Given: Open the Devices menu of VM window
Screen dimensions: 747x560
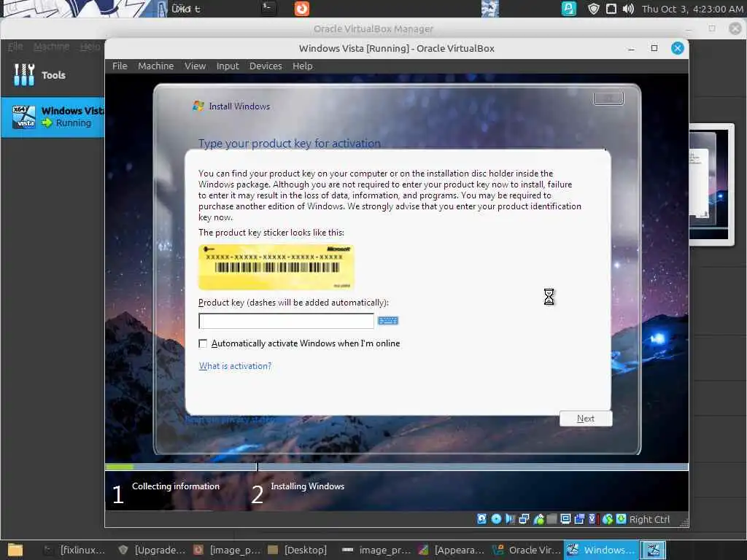Looking at the screenshot, I should (266, 66).
